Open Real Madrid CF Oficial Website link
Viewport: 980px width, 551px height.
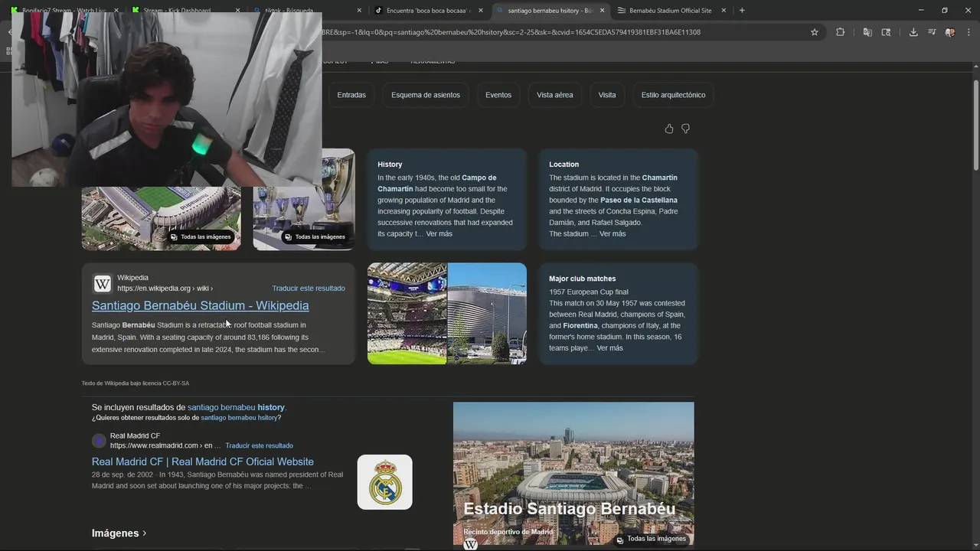(203, 461)
